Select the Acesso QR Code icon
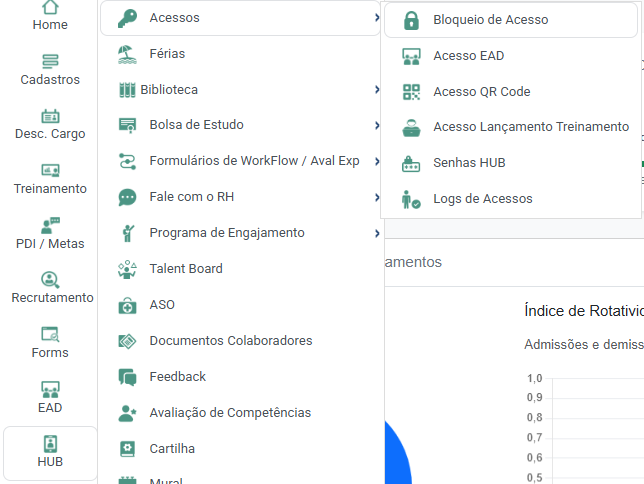Screen dimensions: 644x484 [411, 92]
